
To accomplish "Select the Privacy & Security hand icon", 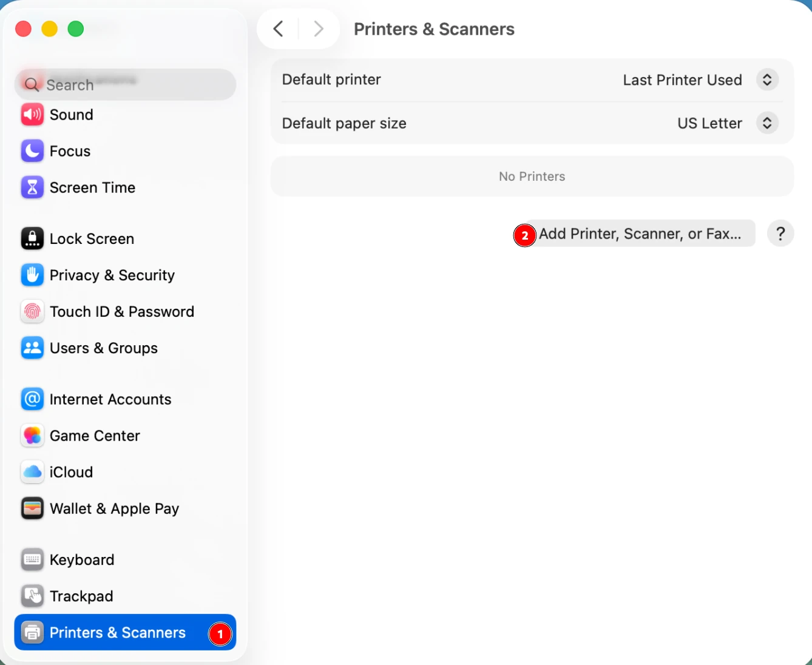I will pos(32,275).
